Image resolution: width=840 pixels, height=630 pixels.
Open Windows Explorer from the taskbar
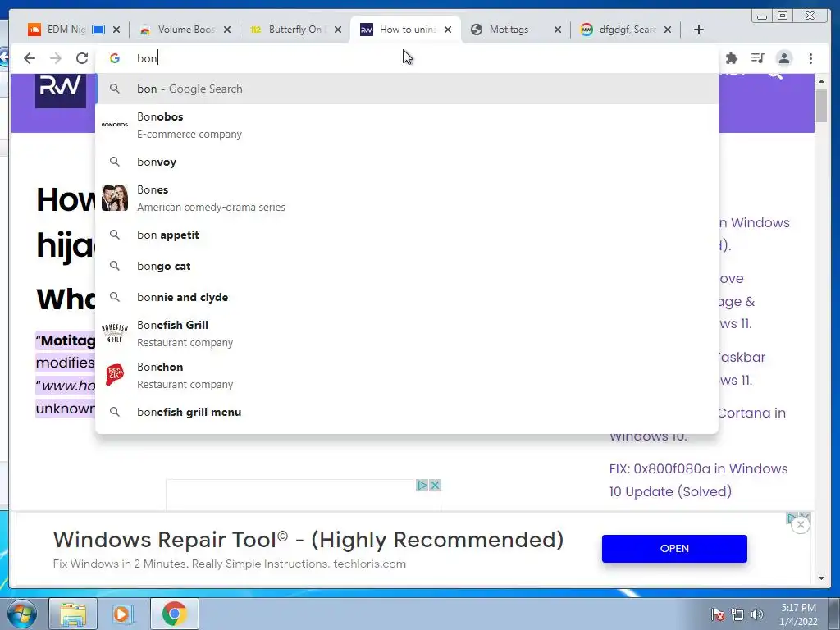pos(73,614)
